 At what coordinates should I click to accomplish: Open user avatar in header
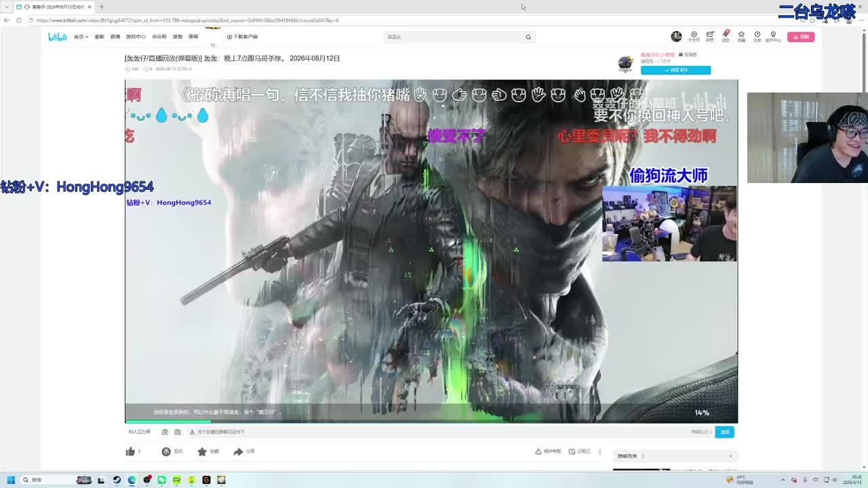(676, 37)
